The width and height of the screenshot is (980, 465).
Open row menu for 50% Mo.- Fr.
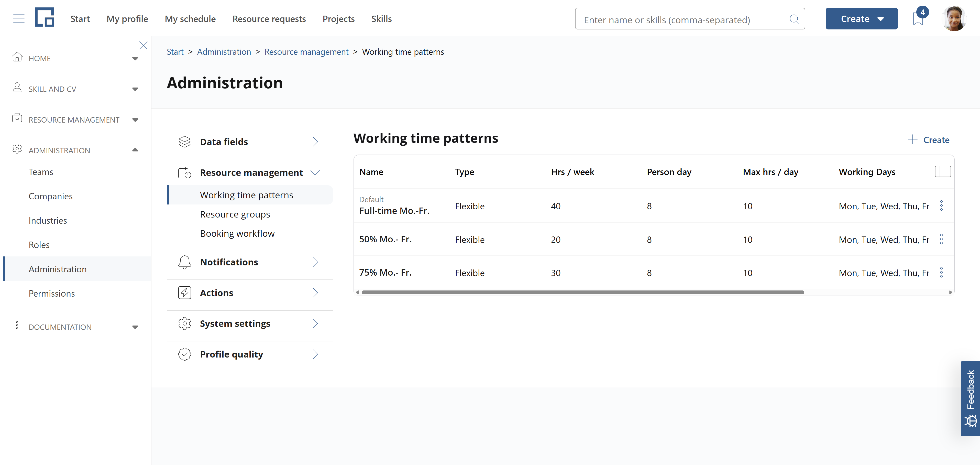click(x=942, y=239)
